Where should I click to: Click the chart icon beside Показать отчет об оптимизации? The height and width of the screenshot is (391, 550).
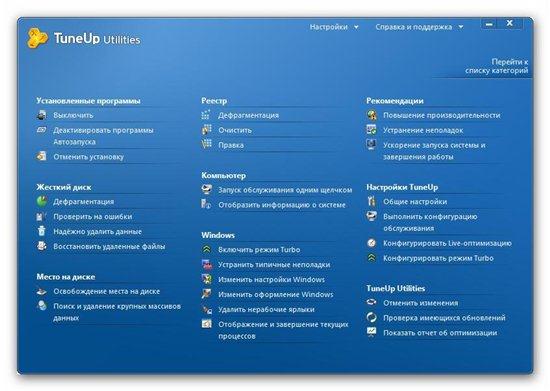coord(371,332)
